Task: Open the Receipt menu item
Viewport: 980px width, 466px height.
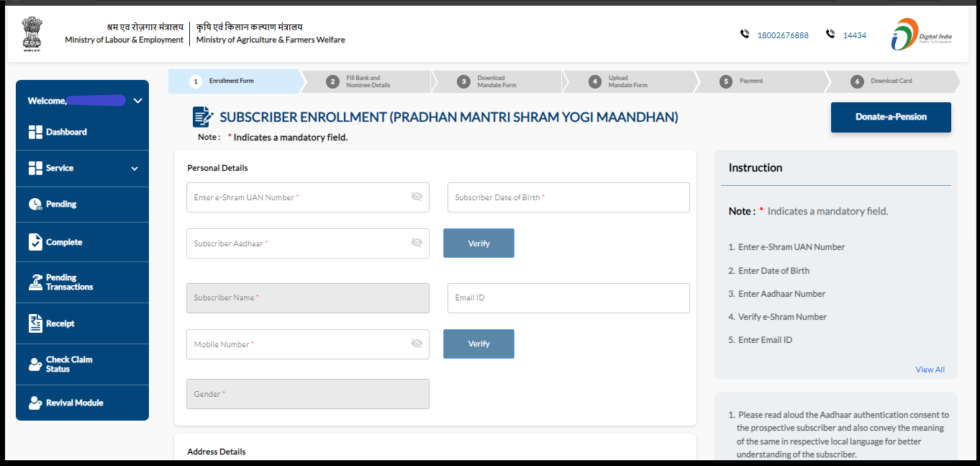Action: pos(82,323)
